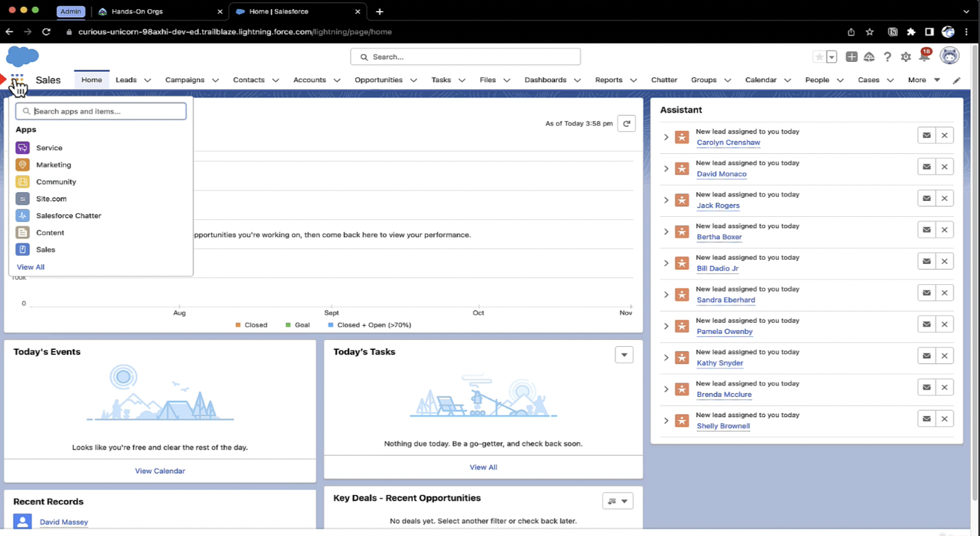Open Kathy Snyder lead link

(720, 363)
